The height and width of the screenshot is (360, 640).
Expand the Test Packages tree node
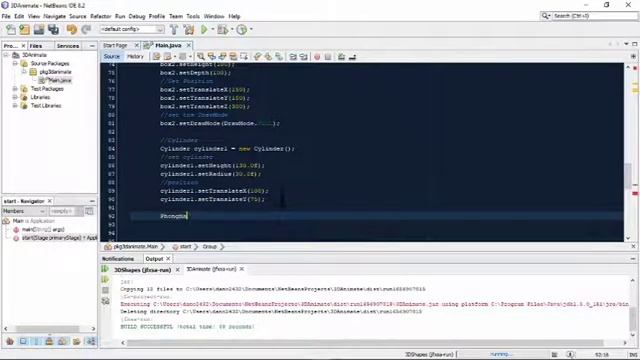tap(15, 89)
